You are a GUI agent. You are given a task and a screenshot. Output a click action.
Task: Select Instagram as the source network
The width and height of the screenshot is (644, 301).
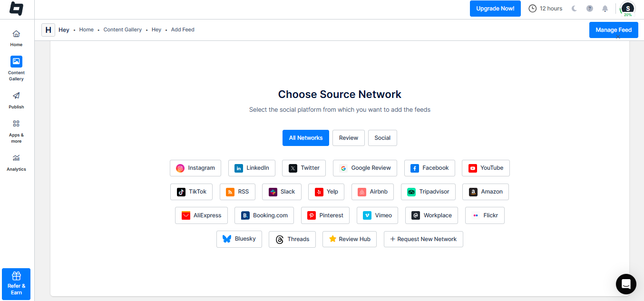[195, 168]
